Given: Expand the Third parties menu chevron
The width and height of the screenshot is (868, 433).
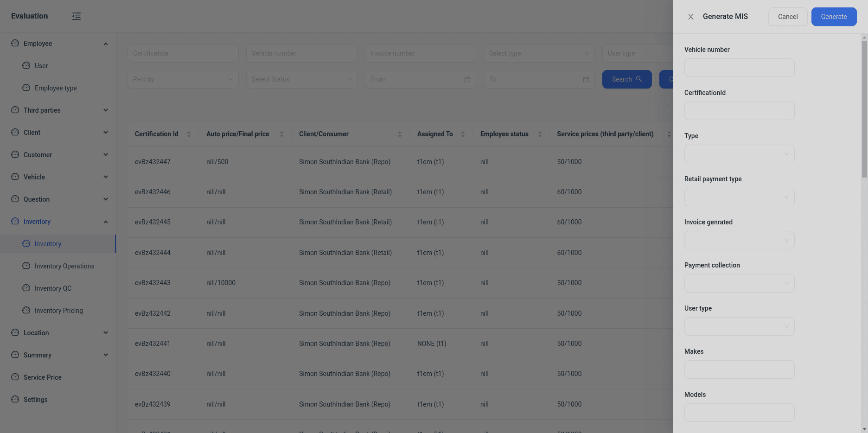Looking at the screenshot, I should (106, 110).
